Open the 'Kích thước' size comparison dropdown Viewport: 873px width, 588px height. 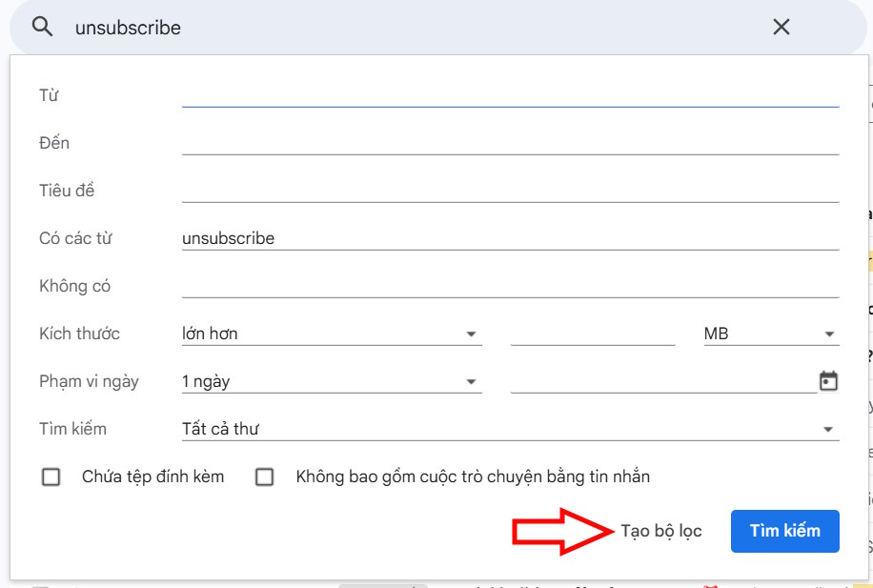pyautogui.click(x=470, y=333)
